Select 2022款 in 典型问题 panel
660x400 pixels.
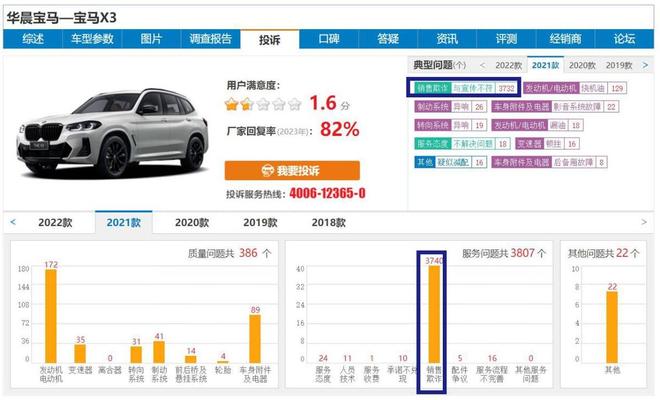[x=508, y=65]
